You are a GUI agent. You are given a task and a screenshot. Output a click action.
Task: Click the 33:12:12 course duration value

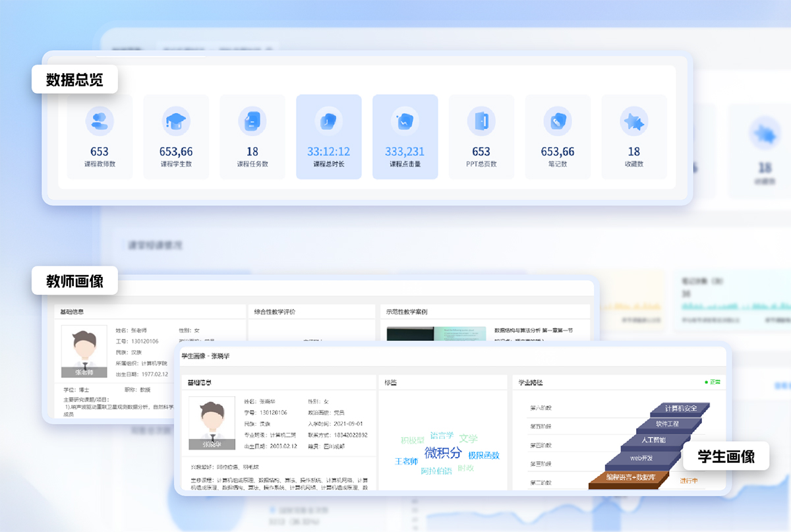pyautogui.click(x=329, y=152)
